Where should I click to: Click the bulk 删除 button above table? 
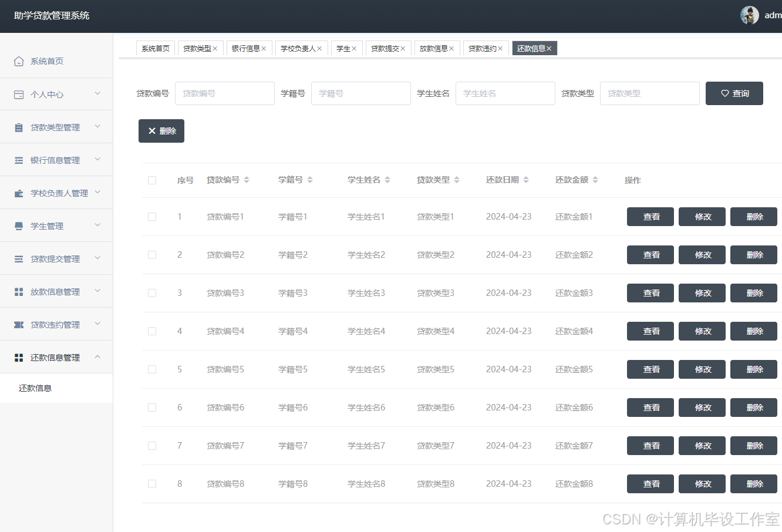coord(161,131)
